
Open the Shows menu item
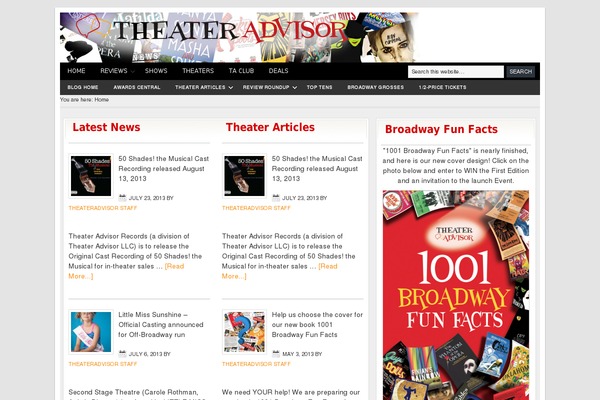[156, 71]
